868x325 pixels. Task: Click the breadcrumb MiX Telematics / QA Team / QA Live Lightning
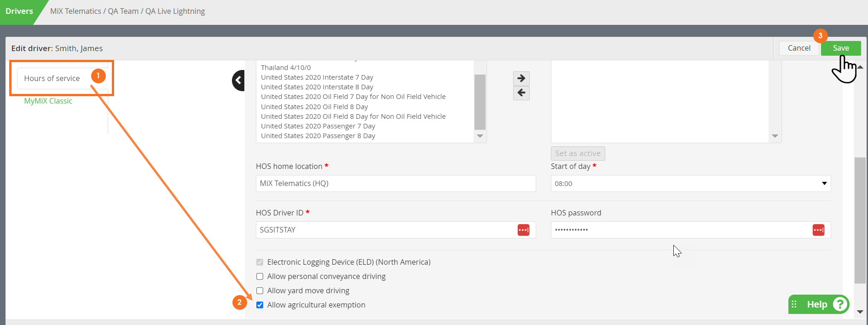point(127,11)
